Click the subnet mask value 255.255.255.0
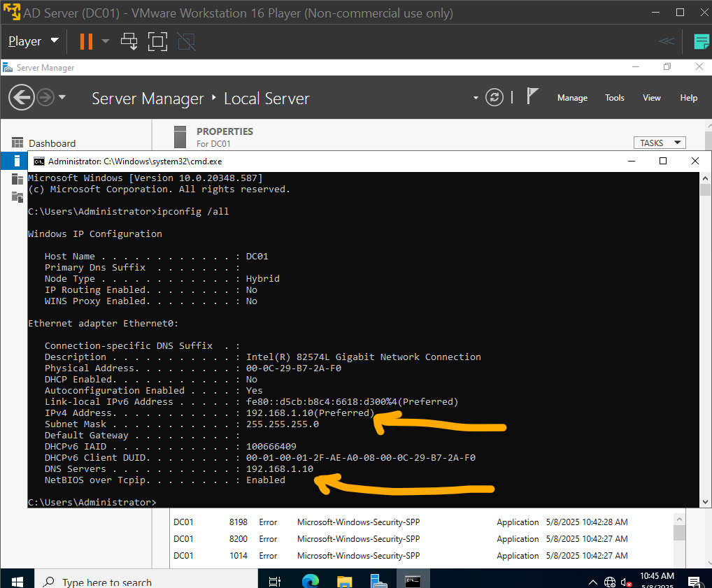This screenshot has width=712, height=588. point(283,424)
